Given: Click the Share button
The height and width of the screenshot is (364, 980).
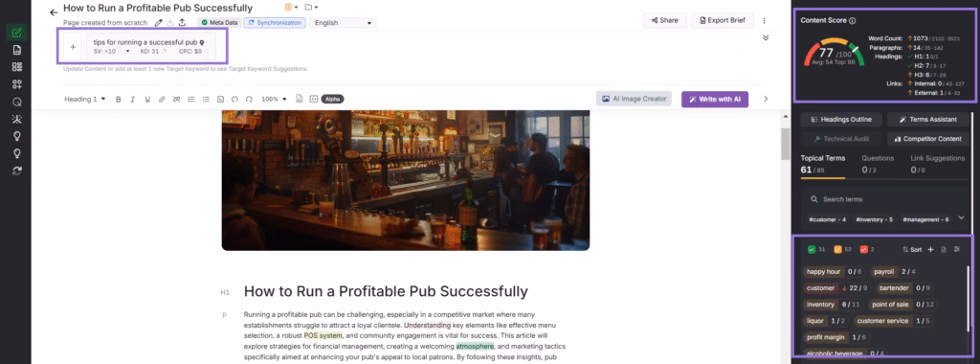Looking at the screenshot, I should 665,20.
